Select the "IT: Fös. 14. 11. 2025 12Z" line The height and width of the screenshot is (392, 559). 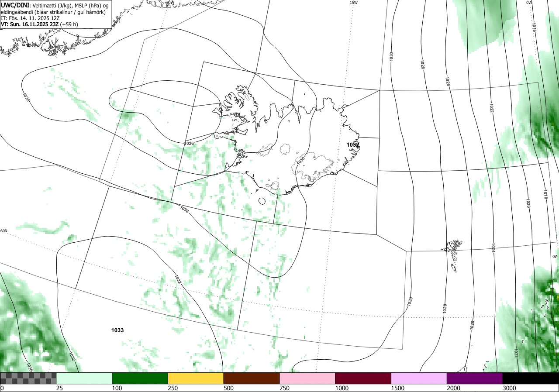point(31,18)
